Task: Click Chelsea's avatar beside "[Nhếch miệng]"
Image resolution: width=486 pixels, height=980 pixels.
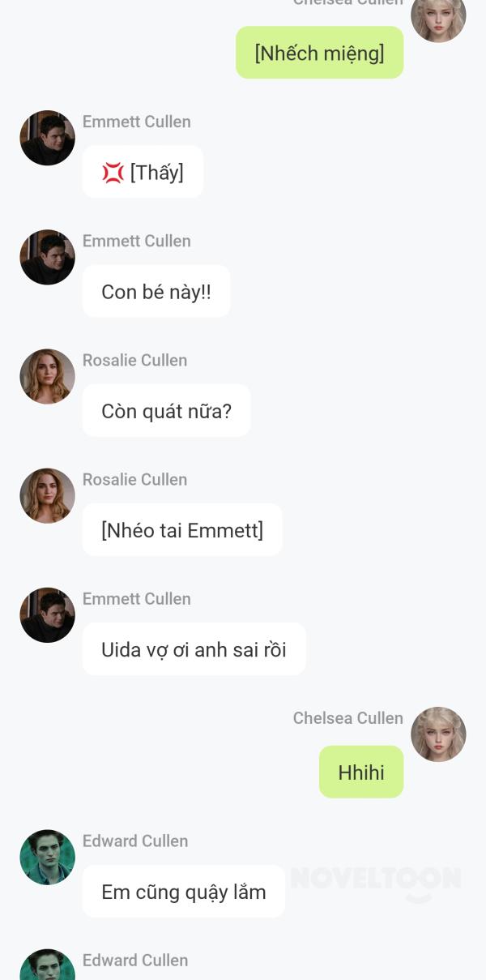Action: click(x=438, y=18)
